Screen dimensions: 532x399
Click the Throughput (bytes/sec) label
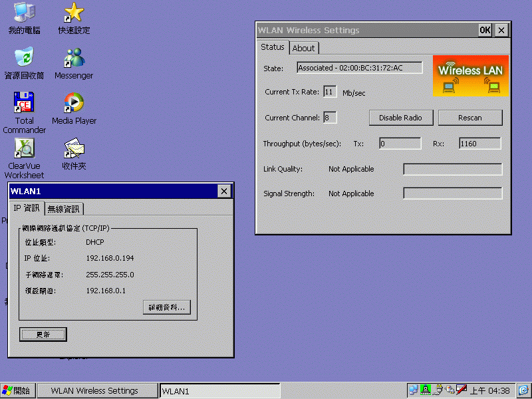(x=302, y=144)
